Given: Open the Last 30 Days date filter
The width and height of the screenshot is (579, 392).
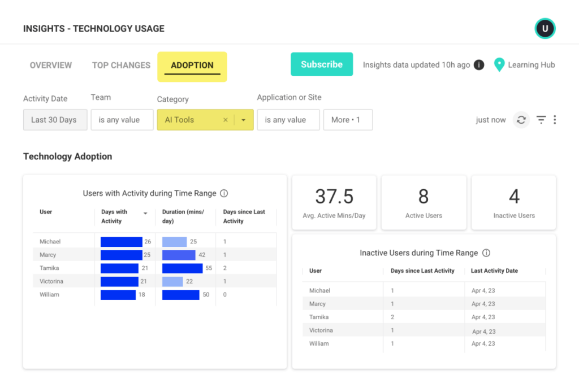Looking at the screenshot, I should [x=55, y=120].
